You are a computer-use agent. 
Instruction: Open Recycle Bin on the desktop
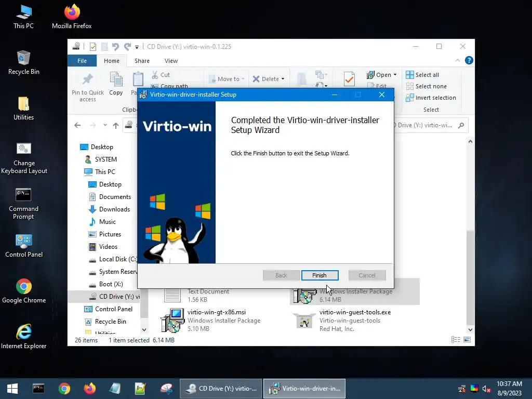click(23, 63)
